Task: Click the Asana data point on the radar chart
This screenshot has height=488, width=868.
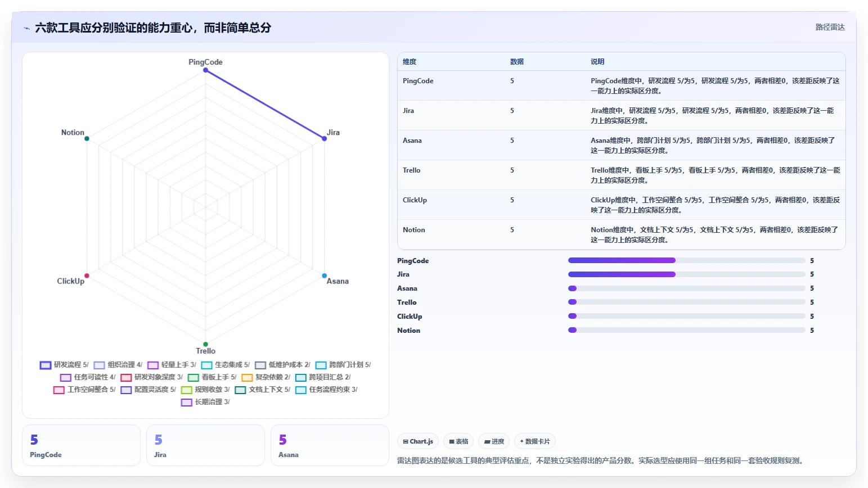Action: 324,275
